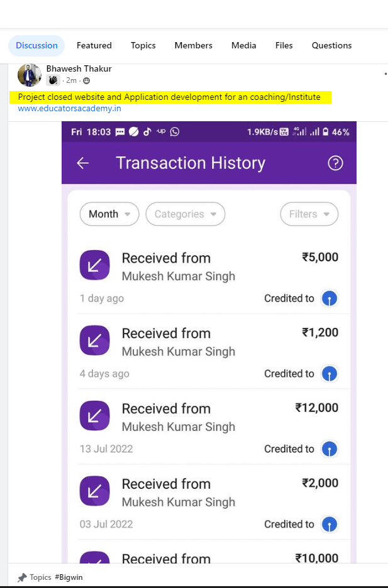Open Bhawesh Thakur's profile picture
The width and height of the screenshot is (388, 588).
click(x=29, y=75)
